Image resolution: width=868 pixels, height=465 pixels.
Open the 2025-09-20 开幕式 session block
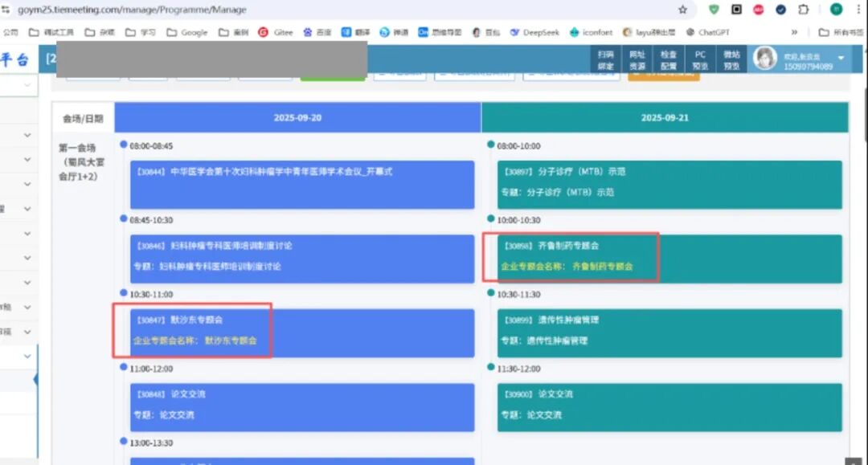tap(301, 184)
